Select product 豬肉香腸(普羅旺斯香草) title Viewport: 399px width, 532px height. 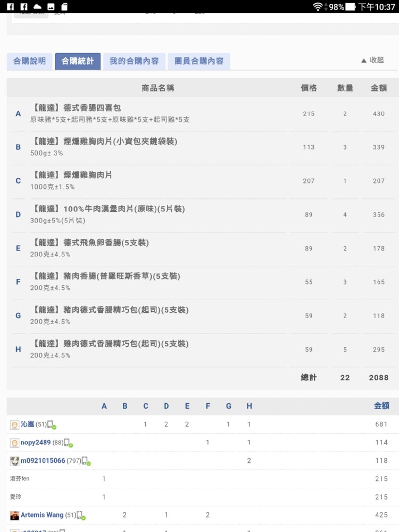[x=105, y=276]
